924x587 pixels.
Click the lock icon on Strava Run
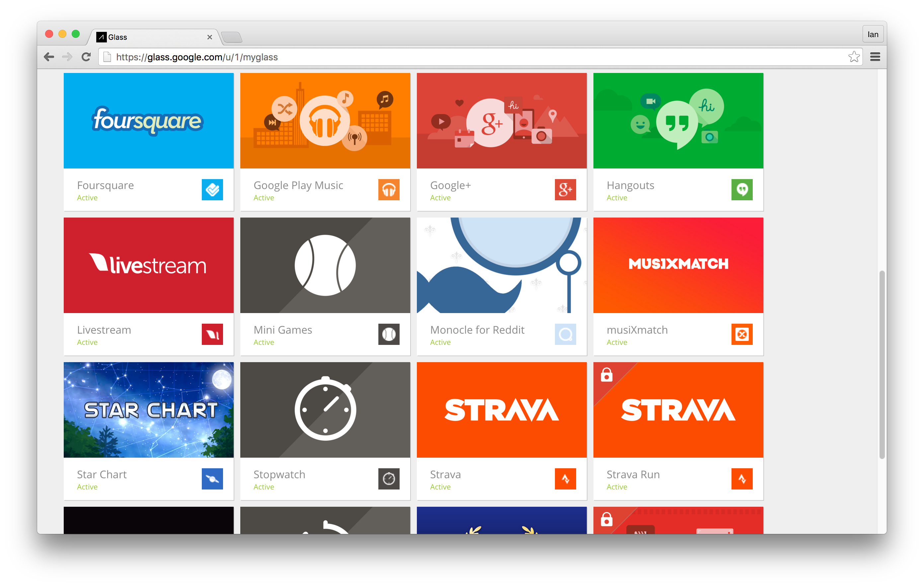(607, 375)
